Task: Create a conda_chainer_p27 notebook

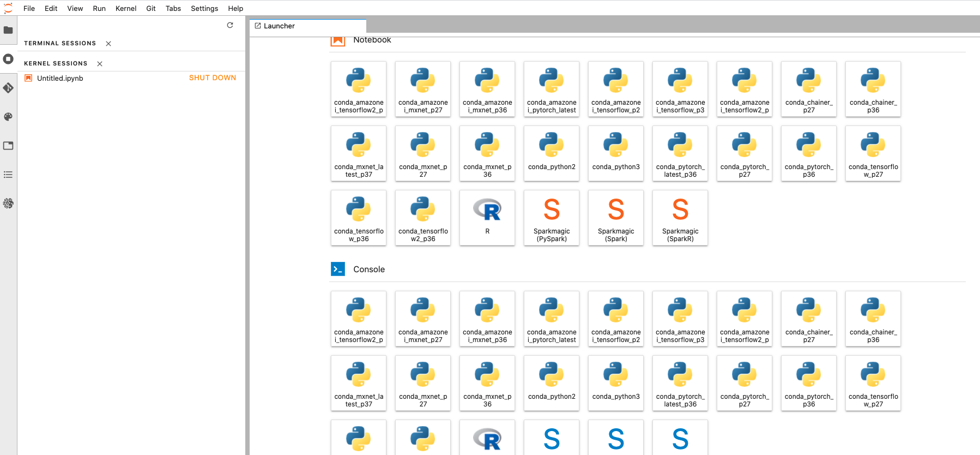Action: [809, 89]
